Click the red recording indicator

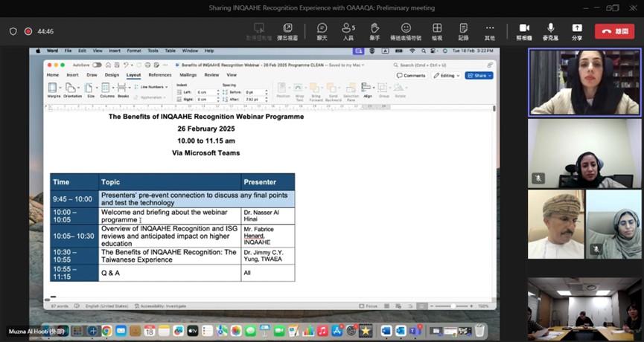pyautogui.click(x=28, y=31)
